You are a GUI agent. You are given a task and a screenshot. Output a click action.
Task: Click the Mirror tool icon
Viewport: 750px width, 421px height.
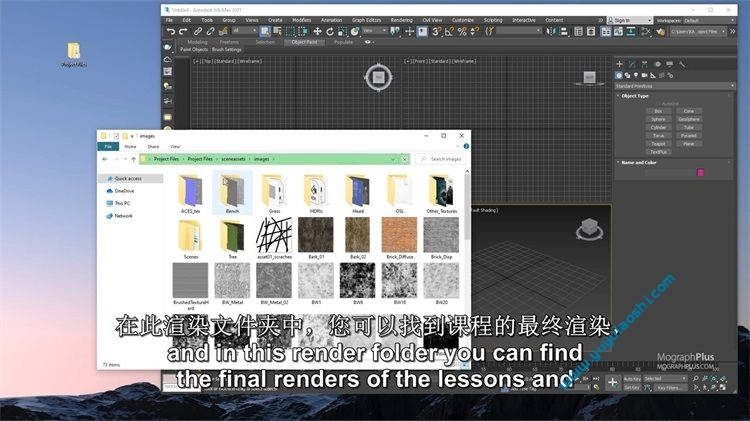551,32
